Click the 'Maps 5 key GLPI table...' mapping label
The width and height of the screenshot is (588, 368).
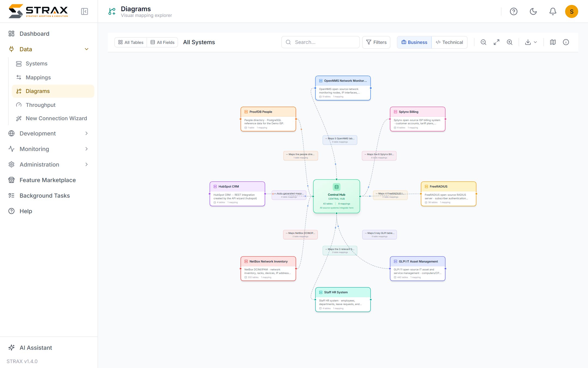tap(379, 234)
